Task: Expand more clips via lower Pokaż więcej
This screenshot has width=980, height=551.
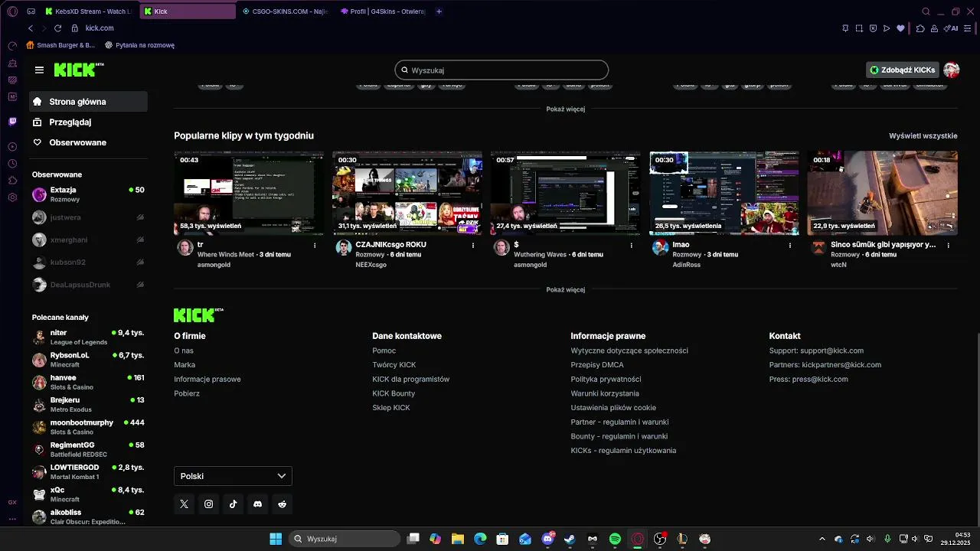Action: [x=566, y=290]
